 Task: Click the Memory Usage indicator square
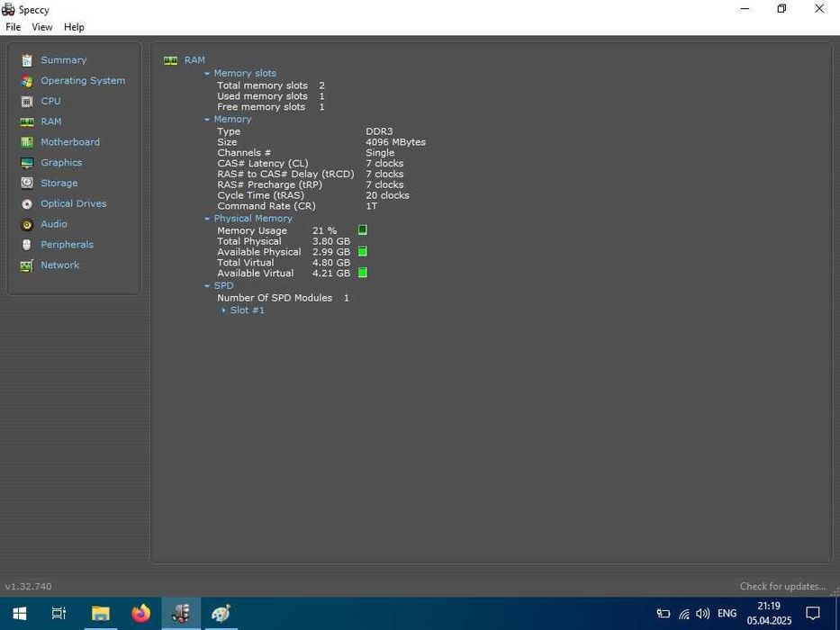click(363, 229)
